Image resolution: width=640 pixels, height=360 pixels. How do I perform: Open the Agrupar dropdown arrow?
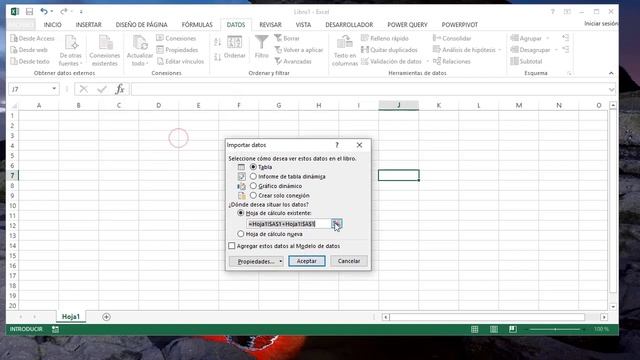coord(548,38)
